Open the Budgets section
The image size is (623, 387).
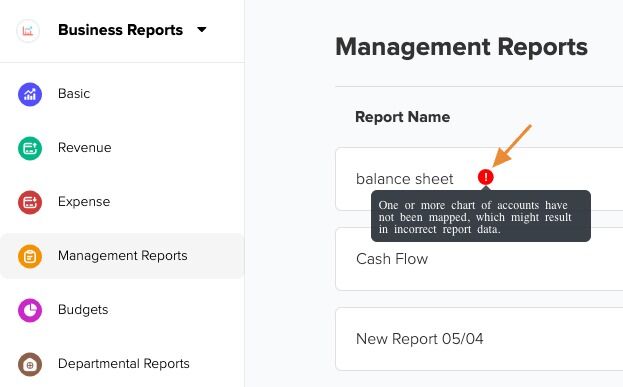point(83,310)
